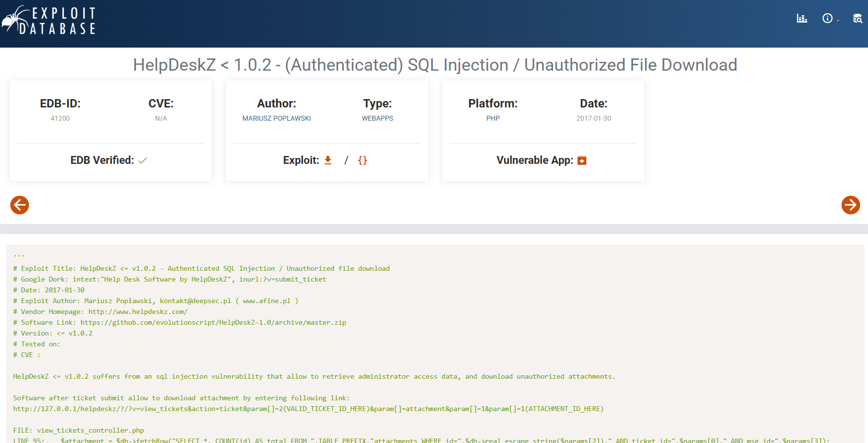The width and height of the screenshot is (868, 443).
Task: Go to next exploit arrow
Action: [851, 205]
